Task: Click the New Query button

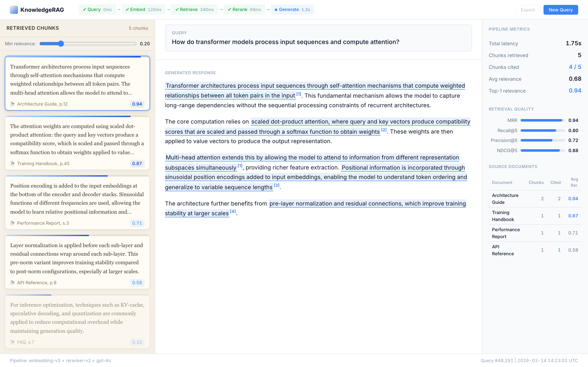Action: (x=561, y=10)
